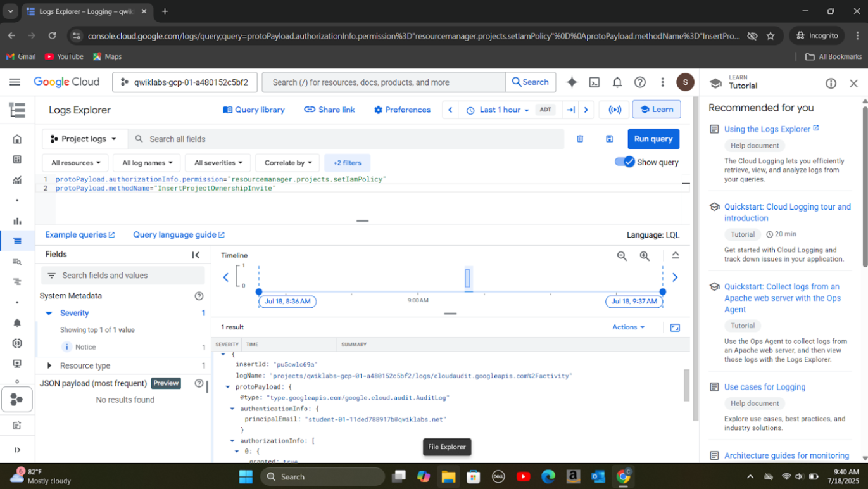Viewport: 868px width, 489px height.
Task: Click the delete query trash icon
Action: [x=580, y=139]
